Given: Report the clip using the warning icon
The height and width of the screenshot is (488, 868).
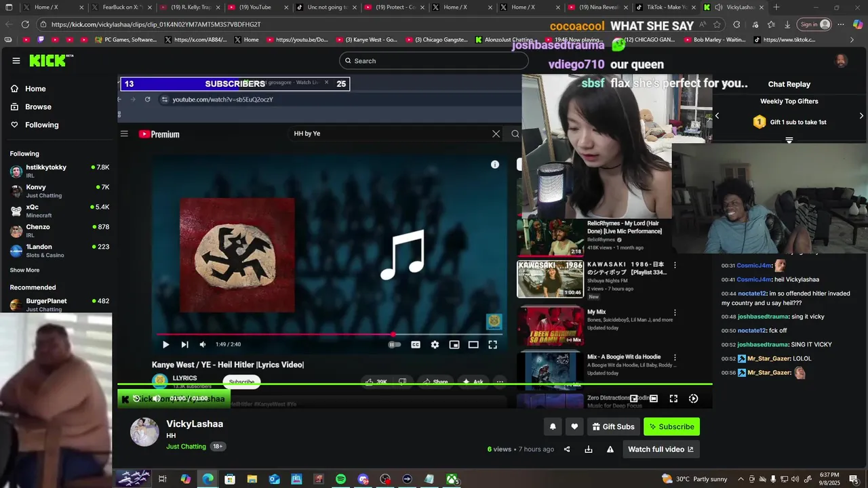Looking at the screenshot, I should [610, 449].
